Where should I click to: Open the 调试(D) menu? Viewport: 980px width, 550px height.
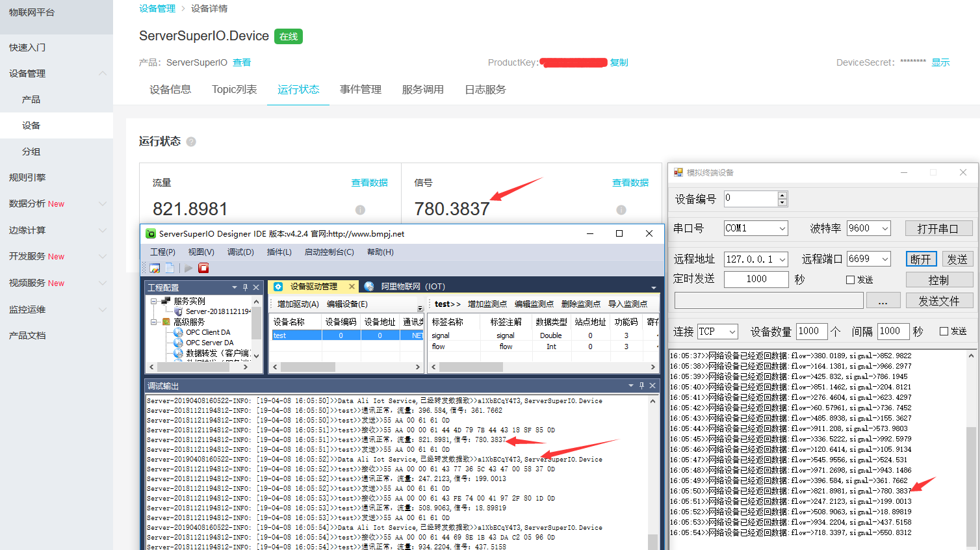pos(240,252)
